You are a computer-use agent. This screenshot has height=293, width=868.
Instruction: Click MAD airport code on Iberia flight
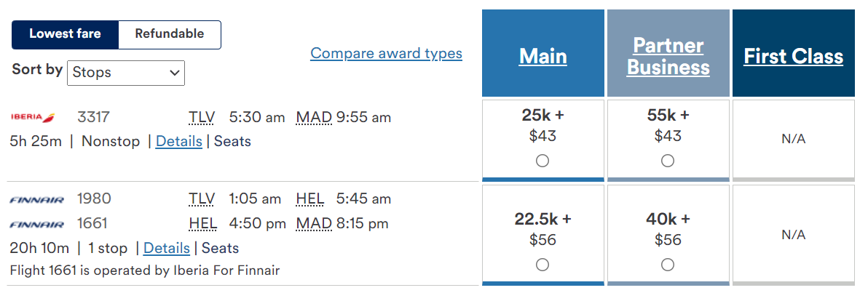(314, 117)
